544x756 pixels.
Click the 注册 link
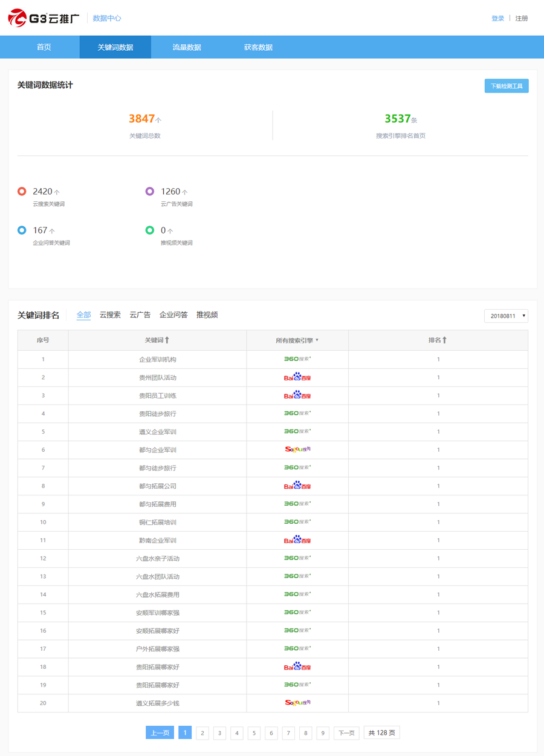click(522, 18)
